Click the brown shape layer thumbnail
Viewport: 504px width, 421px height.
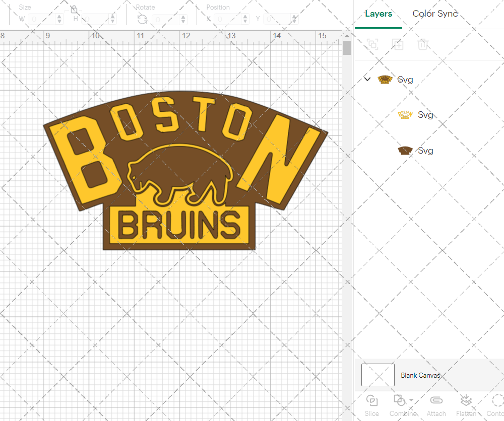405,150
